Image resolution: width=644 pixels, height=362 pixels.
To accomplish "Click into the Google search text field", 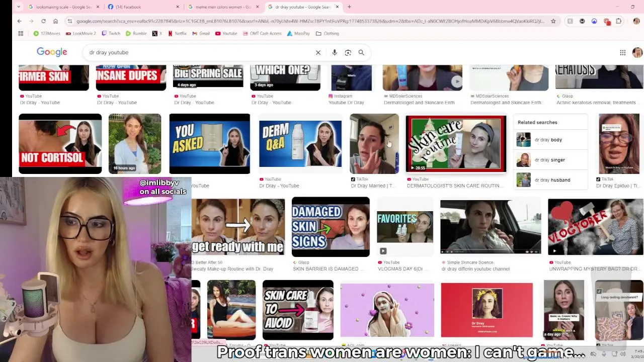I will point(200,52).
